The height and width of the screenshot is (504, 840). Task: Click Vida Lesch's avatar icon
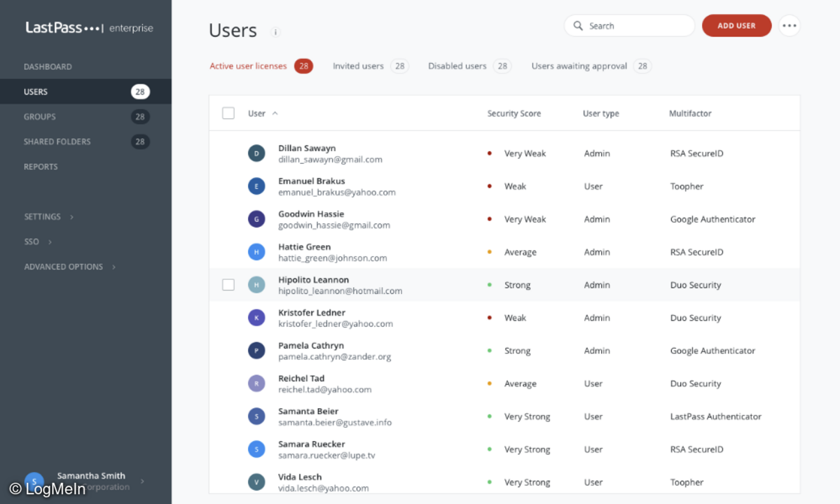pyautogui.click(x=256, y=482)
